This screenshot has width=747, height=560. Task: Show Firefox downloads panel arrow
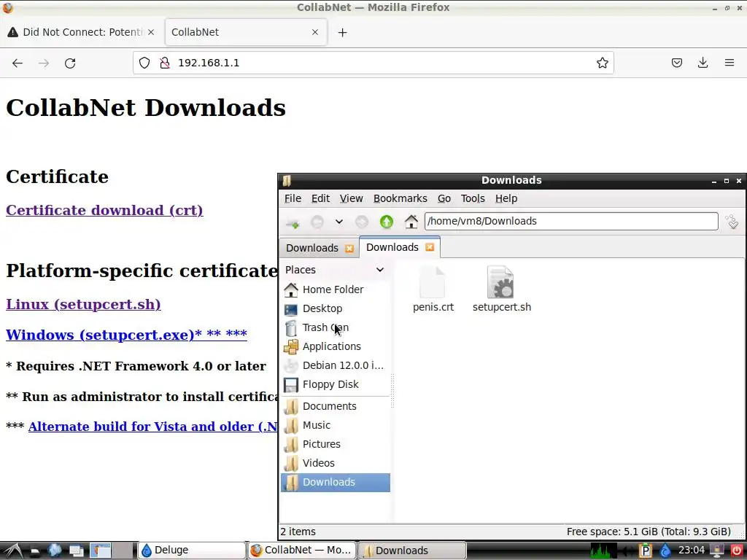click(x=703, y=63)
